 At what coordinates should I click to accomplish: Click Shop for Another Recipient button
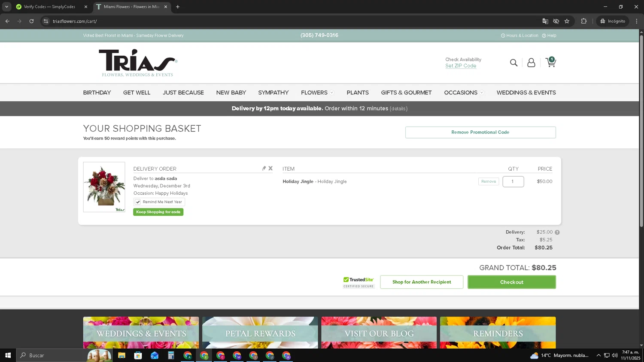tap(422, 282)
